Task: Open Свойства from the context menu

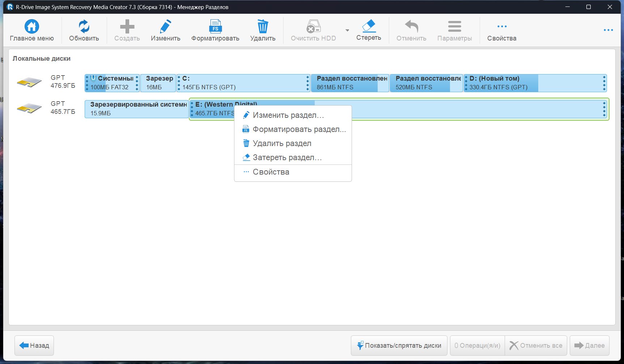Action: coord(271,172)
